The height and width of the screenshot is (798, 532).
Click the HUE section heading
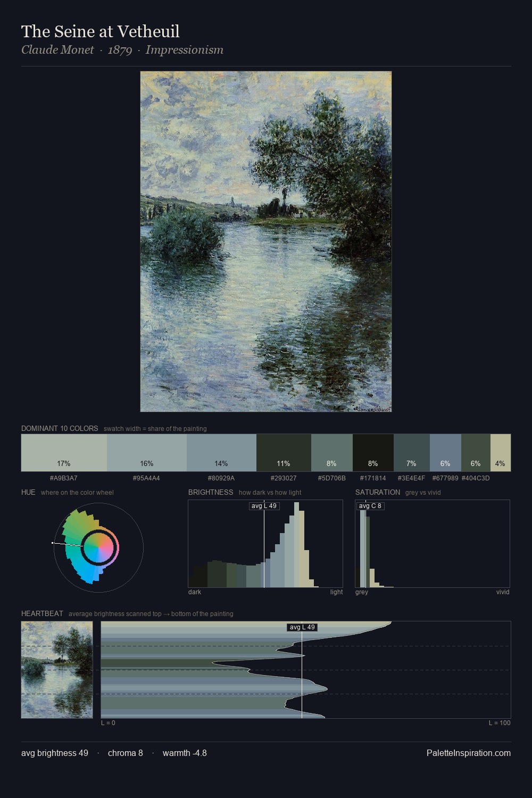click(x=28, y=492)
